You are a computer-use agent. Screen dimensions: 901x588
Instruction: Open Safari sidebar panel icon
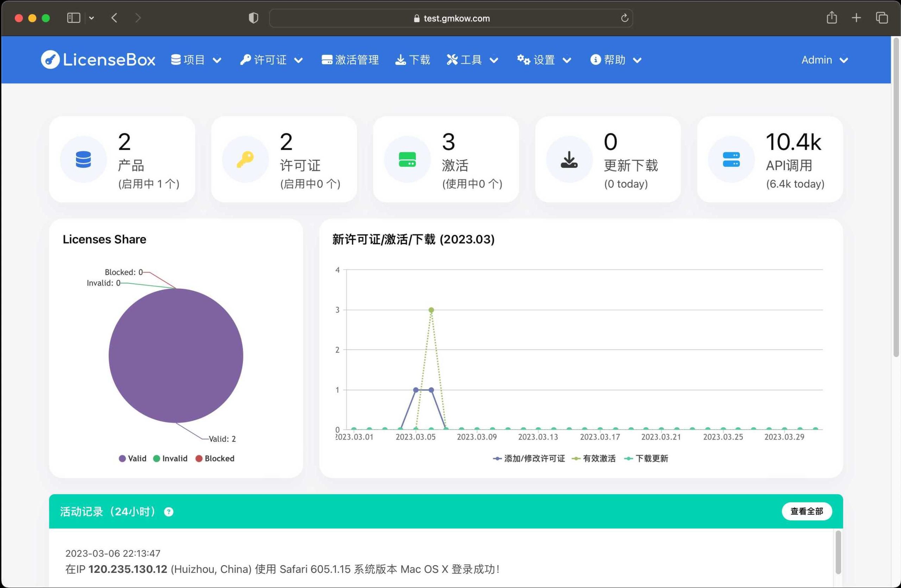[x=74, y=18]
